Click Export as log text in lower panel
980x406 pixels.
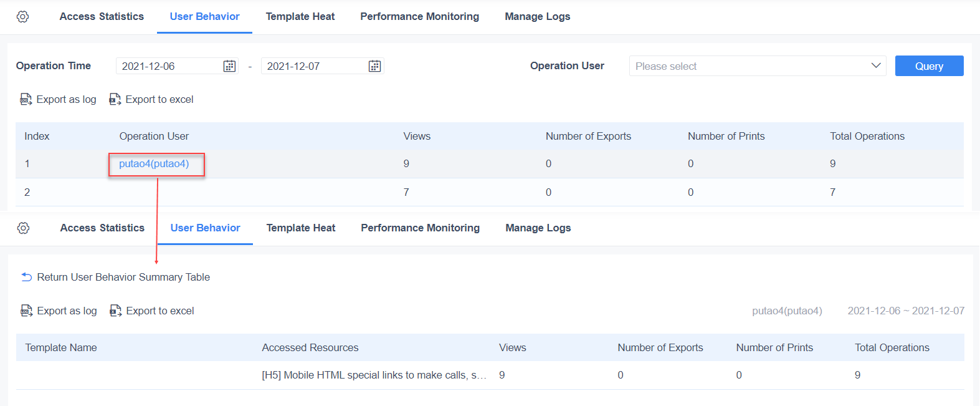pos(67,311)
